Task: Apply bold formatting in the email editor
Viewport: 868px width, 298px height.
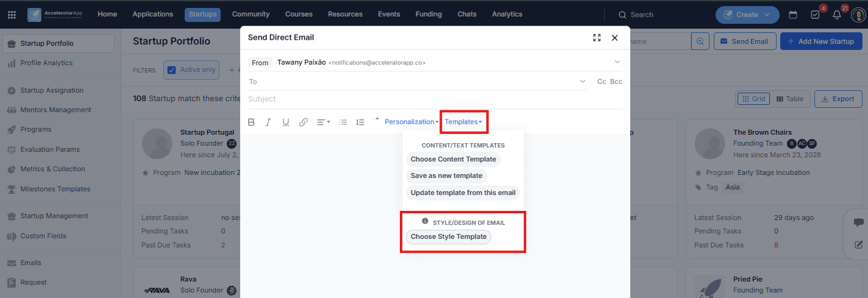Action: 251,122
